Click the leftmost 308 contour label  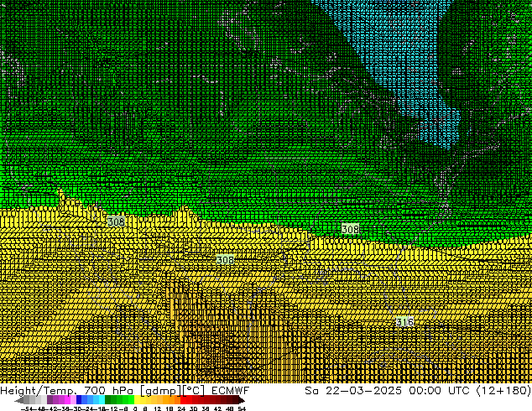pyautogui.click(x=116, y=222)
